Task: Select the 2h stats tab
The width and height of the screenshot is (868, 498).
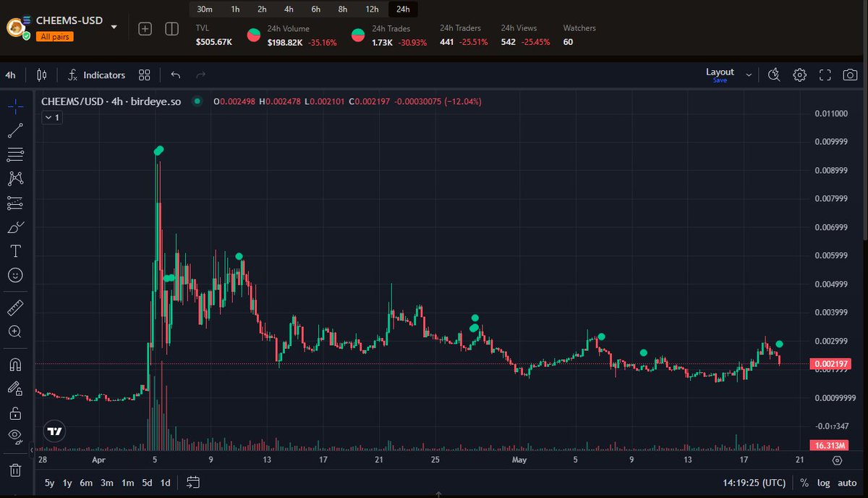Action: click(262, 9)
